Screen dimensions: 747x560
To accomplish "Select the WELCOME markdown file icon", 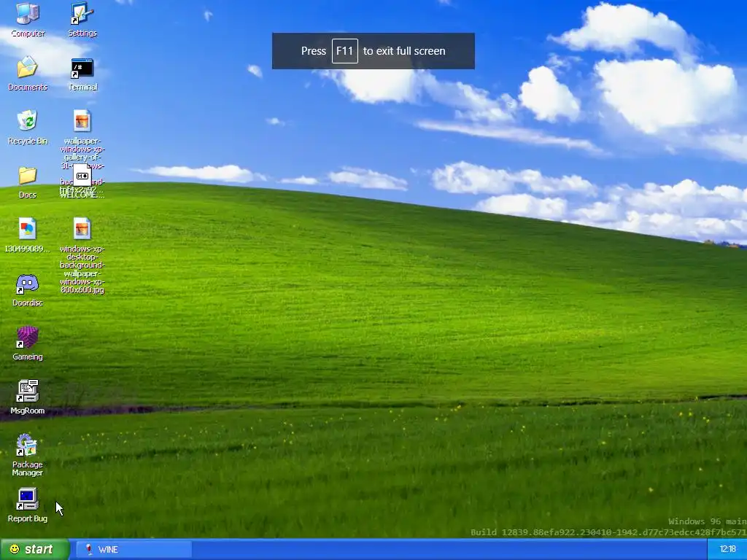I will pos(82,176).
